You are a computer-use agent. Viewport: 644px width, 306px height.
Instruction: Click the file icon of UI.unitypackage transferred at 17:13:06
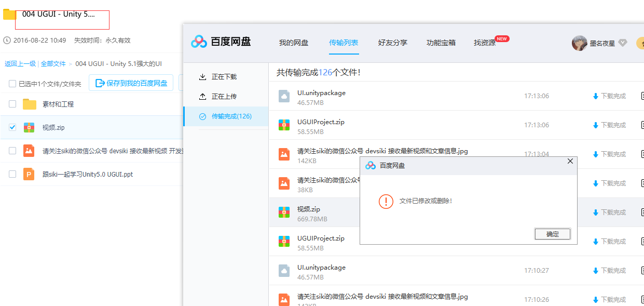click(284, 96)
